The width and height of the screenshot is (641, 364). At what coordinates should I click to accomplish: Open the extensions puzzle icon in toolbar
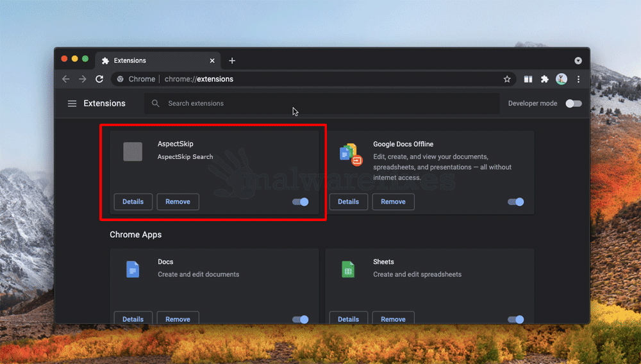544,79
